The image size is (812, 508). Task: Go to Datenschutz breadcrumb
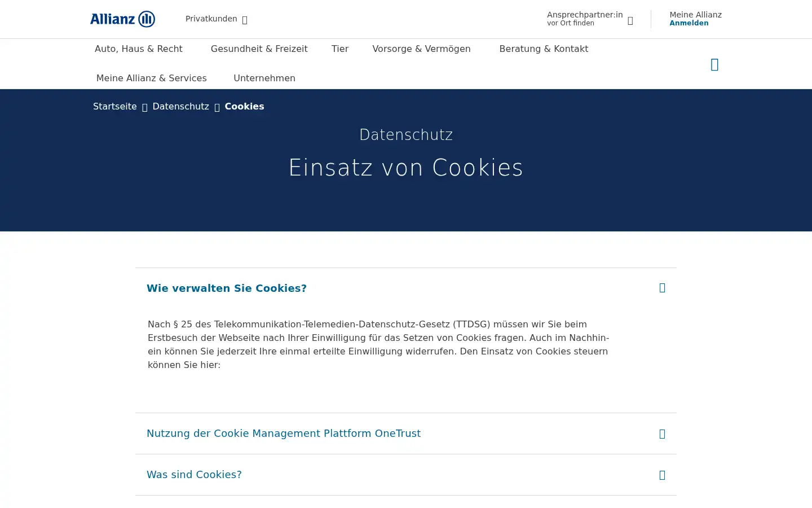[181, 107]
